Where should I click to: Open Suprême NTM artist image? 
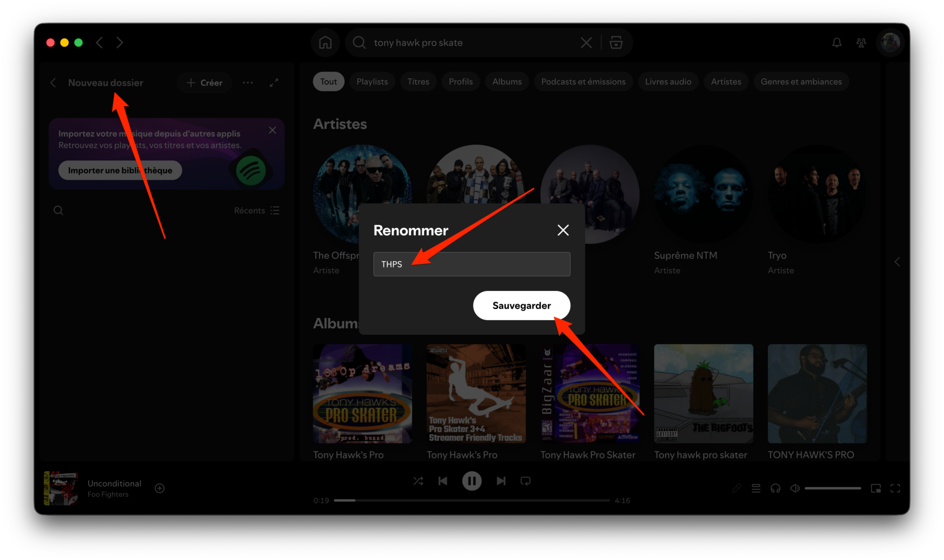coord(704,194)
